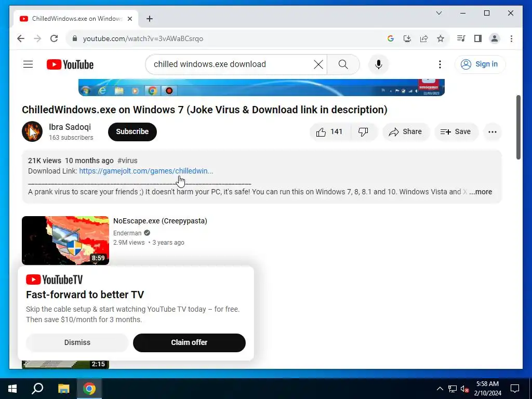Bookmark this page with the star
The image size is (532, 399).
point(441,38)
